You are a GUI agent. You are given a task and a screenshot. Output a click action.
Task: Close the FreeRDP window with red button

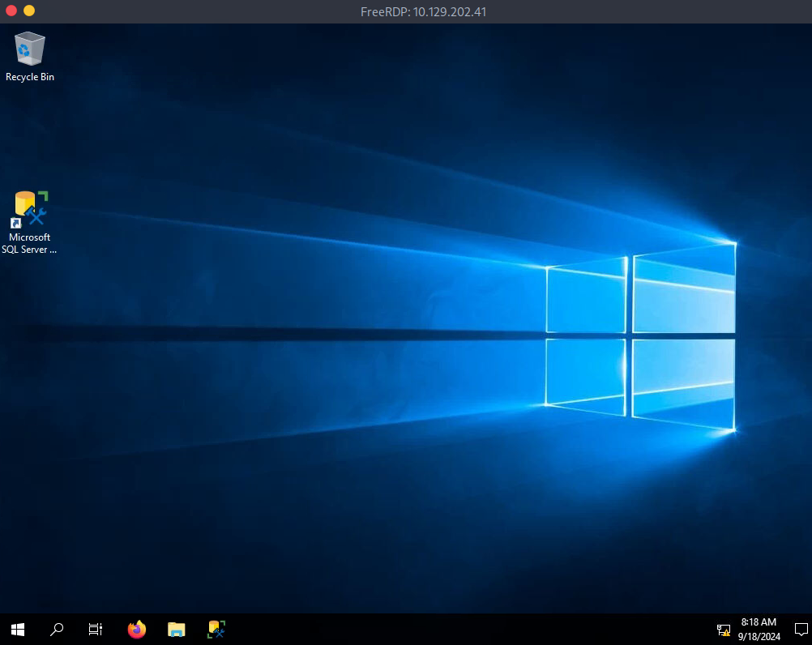click(x=11, y=11)
